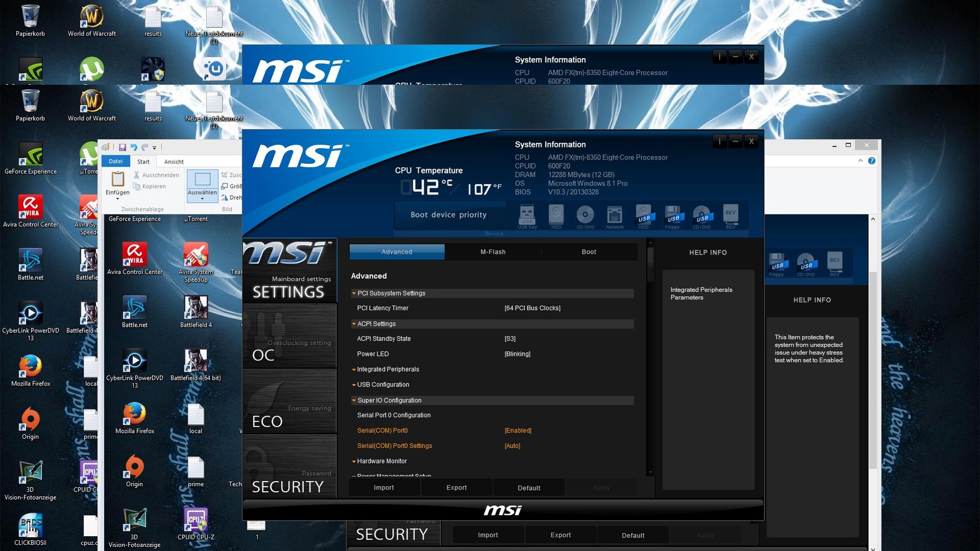Screen dimensions: 980x551
Task: Select the non-USB CD/DVD boot device icon
Action: (585, 217)
